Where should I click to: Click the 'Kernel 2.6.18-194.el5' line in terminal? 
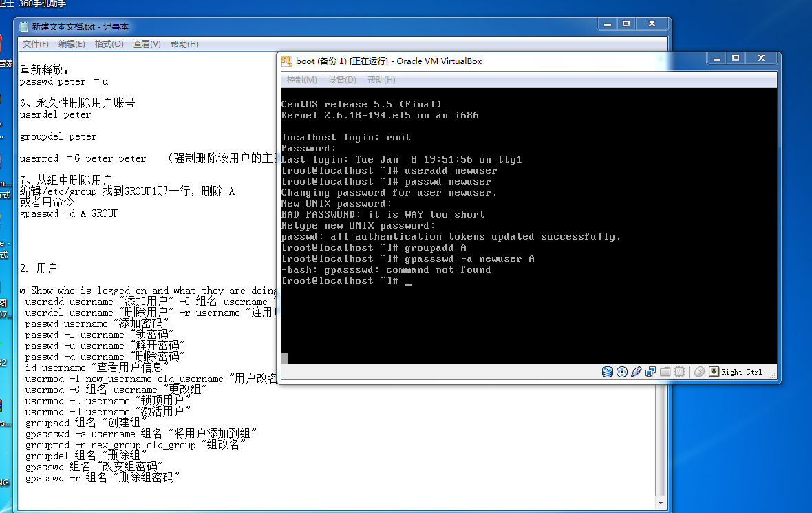[380, 115]
